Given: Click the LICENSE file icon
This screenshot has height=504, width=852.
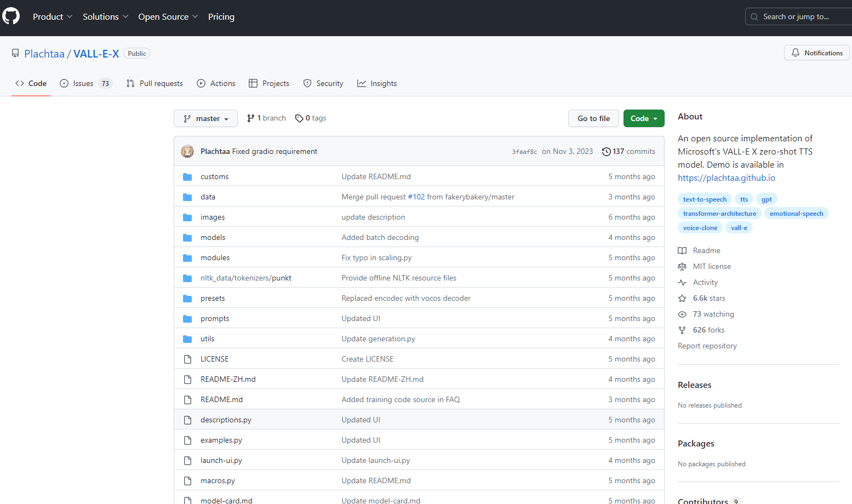Looking at the screenshot, I should tap(187, 359).
